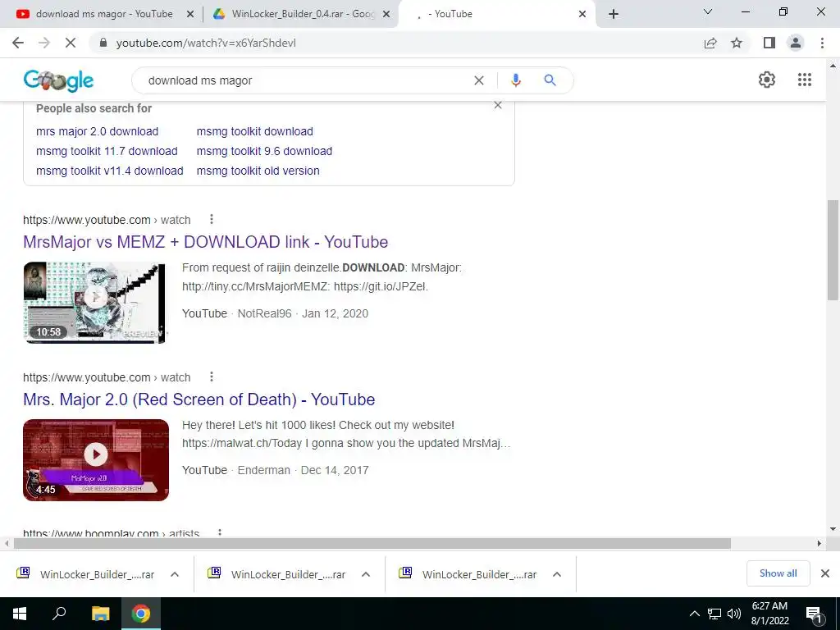This screenshot has height=630, width=840.
Task: Stop loading the page
Action: 71,43
